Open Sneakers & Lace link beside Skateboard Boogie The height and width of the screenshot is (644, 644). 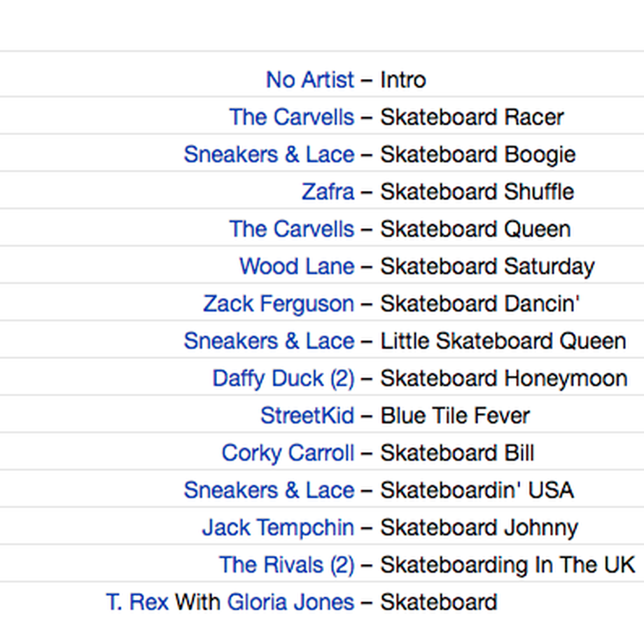(269, 154)
